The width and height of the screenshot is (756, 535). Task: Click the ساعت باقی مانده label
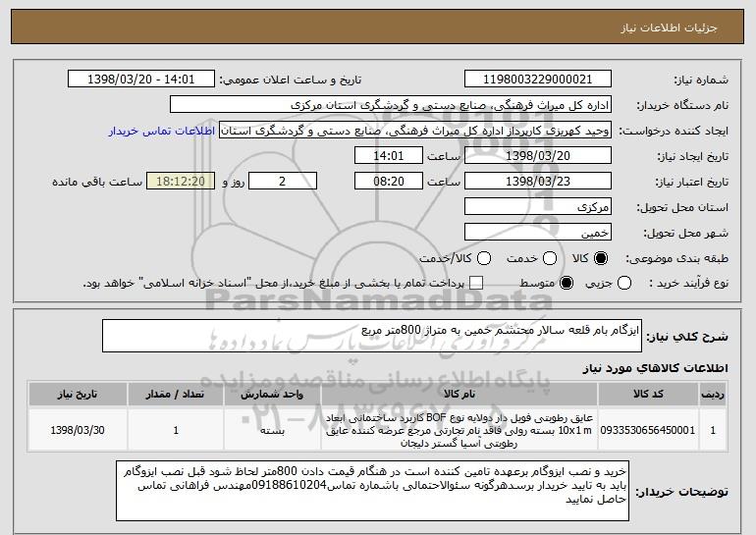point(97,182)
